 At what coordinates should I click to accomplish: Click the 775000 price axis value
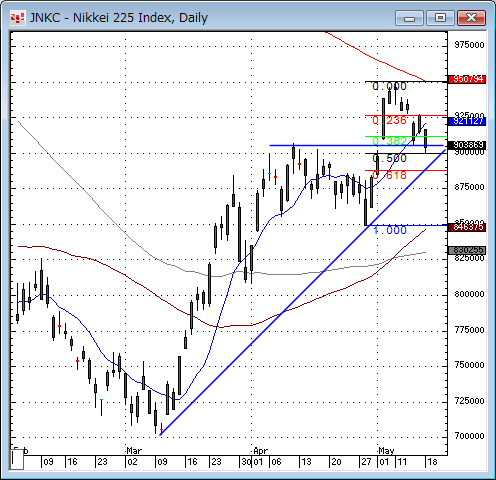(x=469, y=330)
